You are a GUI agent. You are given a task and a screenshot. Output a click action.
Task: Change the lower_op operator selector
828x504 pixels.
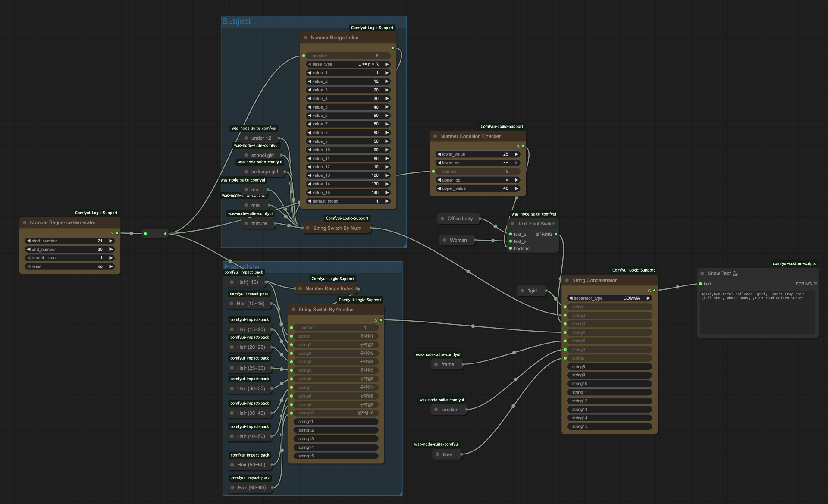click(477, 163)
